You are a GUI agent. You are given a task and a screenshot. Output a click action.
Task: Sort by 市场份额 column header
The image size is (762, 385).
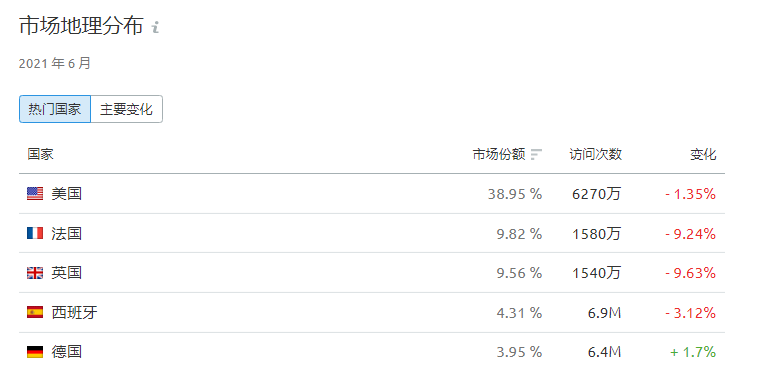pos(499,155)
